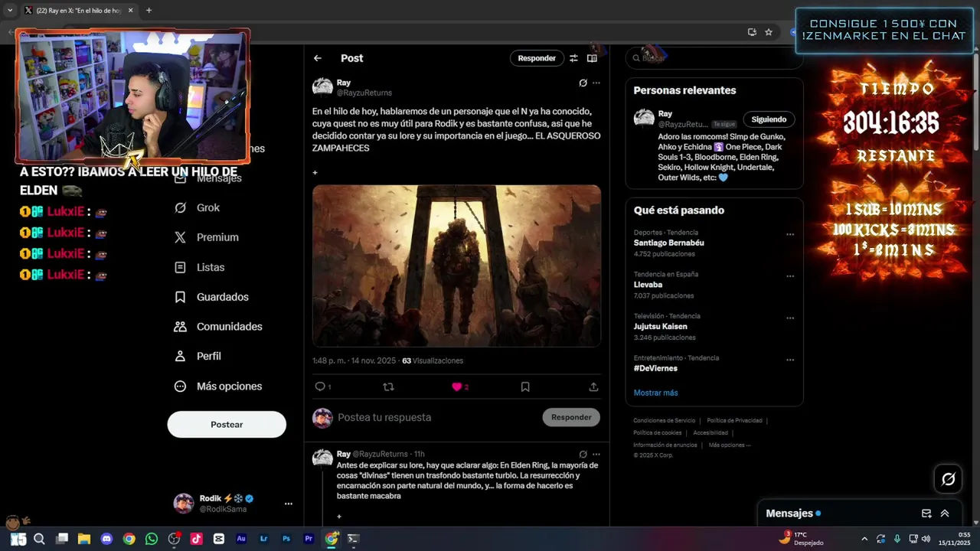Open options for Jujutsu Kaisen trend
980x551 pixels.
click(x=790, y=318)
